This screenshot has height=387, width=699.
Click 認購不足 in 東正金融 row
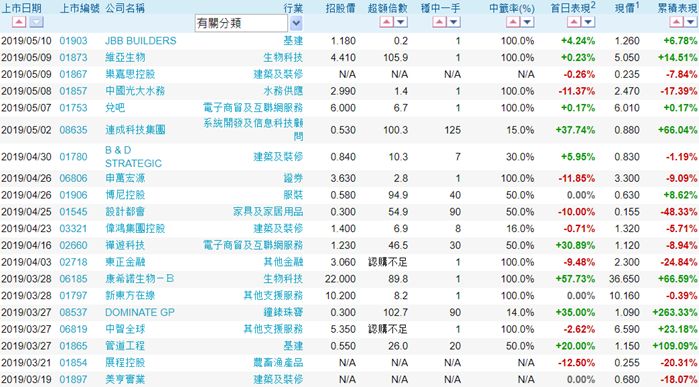(387, 262)
